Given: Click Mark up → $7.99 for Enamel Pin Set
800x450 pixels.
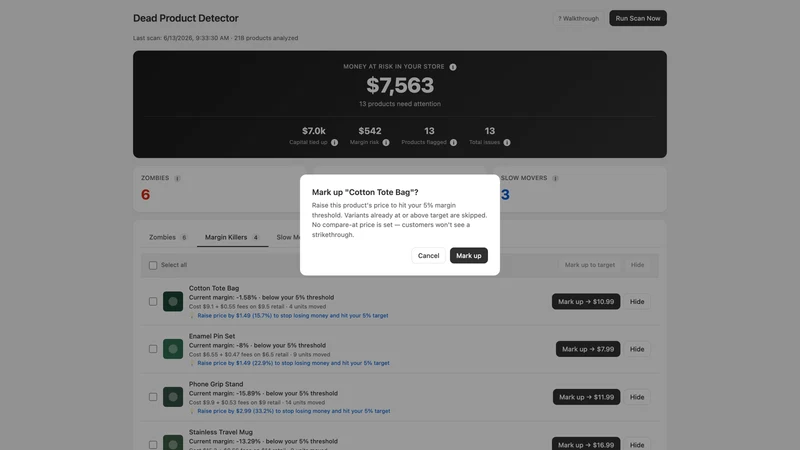Looking at the screenshot, I should tap(588, 349).
